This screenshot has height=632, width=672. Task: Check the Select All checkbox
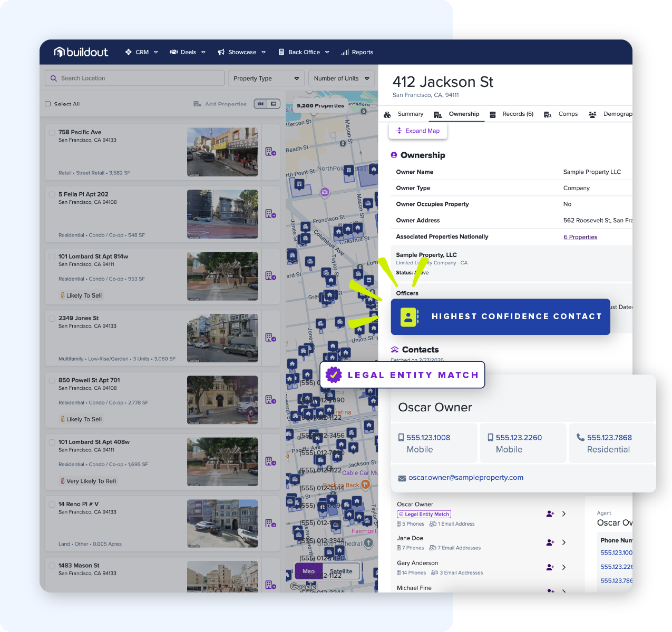coord(48,104)
